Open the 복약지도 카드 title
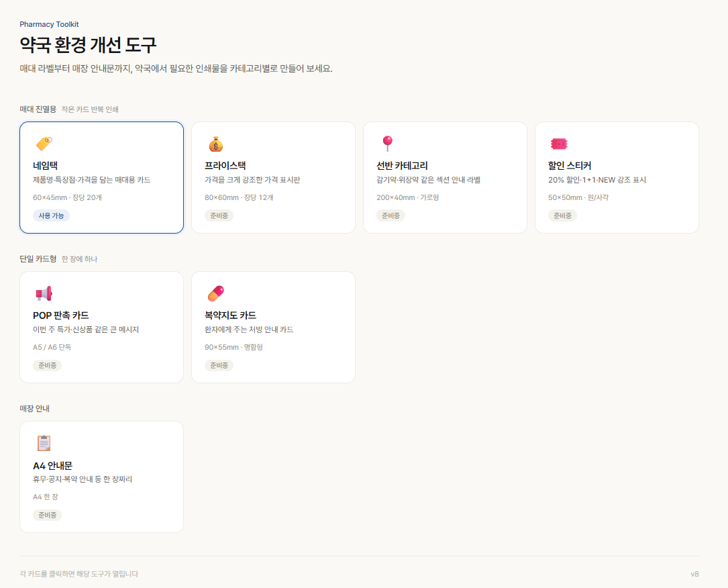This screenshot has width=728, height=588. pos(230,315)
